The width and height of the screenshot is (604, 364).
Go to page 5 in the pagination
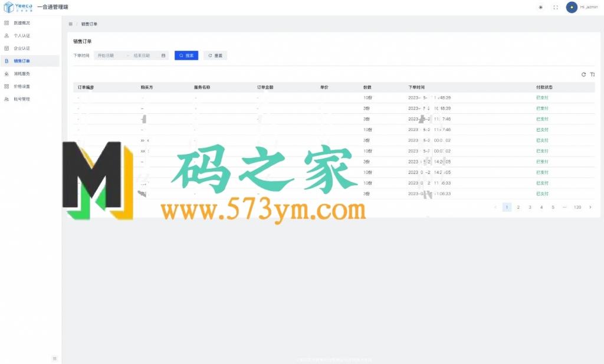[x=553, y=207]
